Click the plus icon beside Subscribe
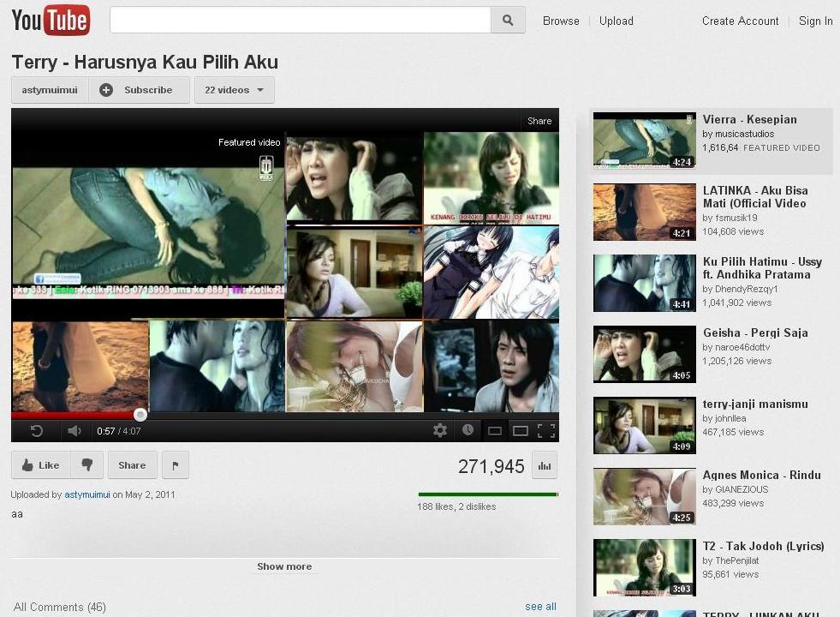 106,90
